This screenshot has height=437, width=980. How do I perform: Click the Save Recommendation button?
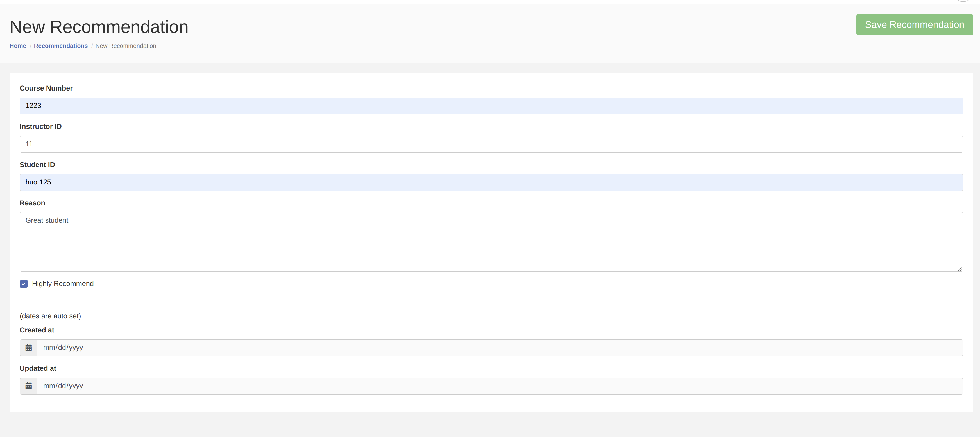tap(915, 24)
